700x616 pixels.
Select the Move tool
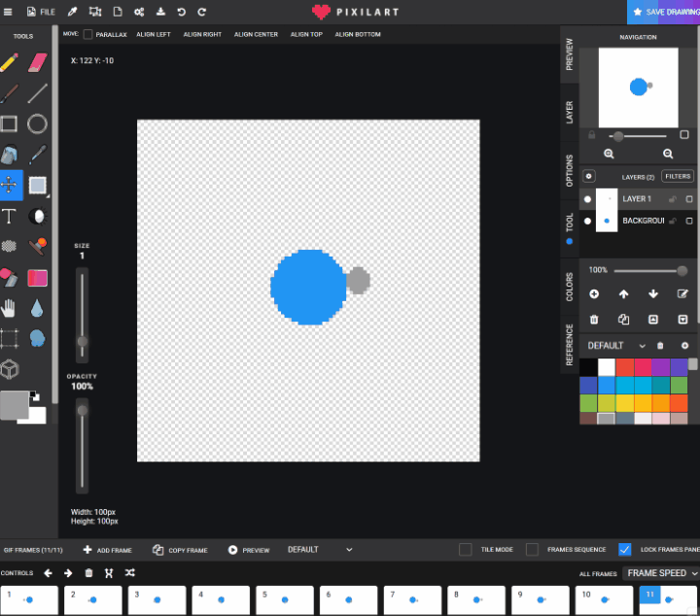(x=10, y=185)
